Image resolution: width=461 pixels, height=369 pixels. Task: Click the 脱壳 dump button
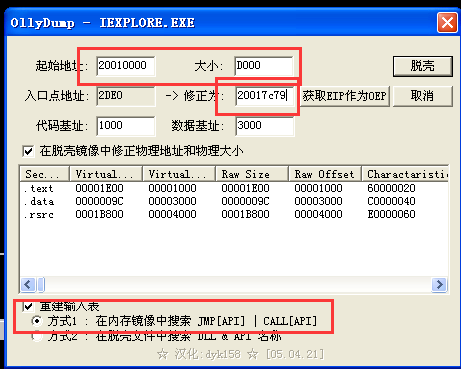pos(423,66)
